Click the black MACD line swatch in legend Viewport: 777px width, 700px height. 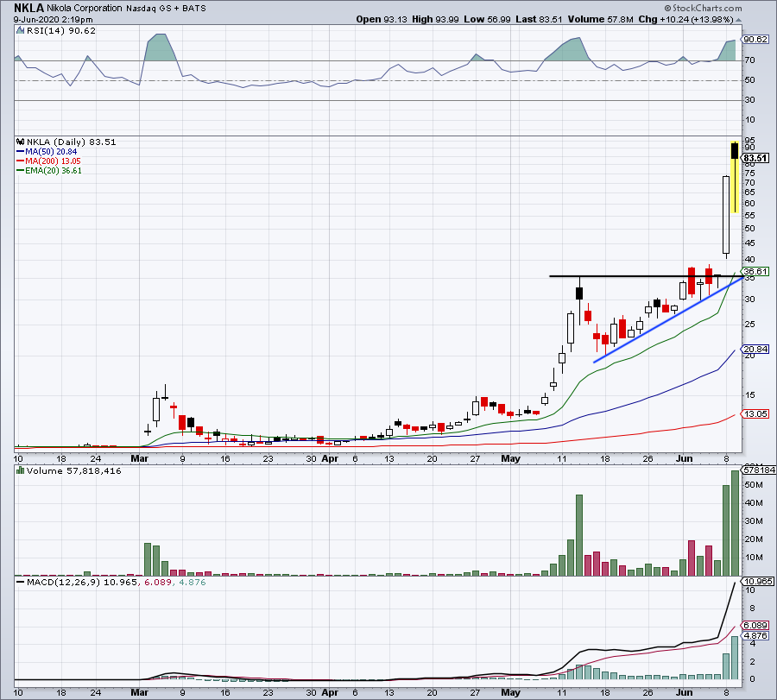(21, 582)
